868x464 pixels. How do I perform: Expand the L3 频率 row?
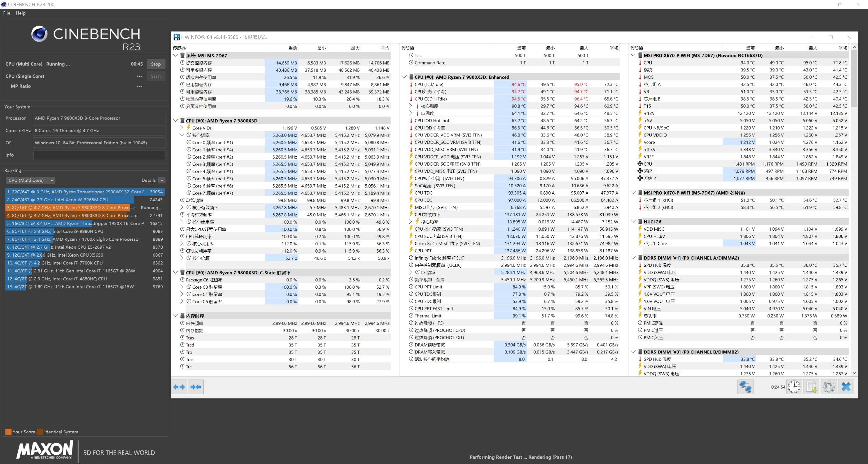[410, 272]
